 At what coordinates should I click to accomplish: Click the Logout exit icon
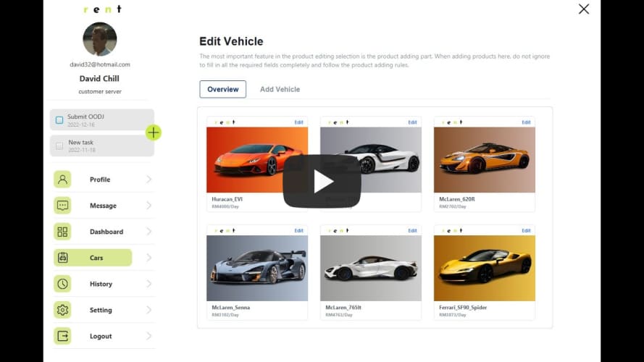click(62, 336)
